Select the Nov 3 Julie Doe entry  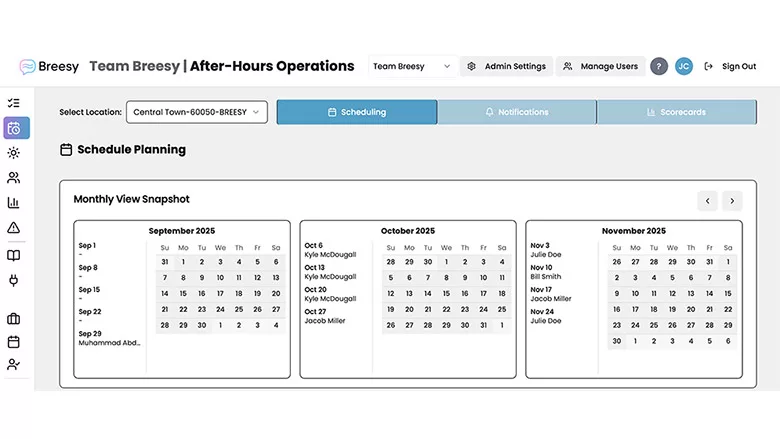pyautogui.click(x=546, y=250)
